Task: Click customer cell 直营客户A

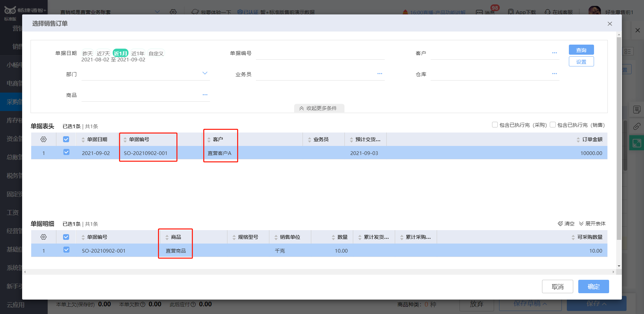Action: 219,153
